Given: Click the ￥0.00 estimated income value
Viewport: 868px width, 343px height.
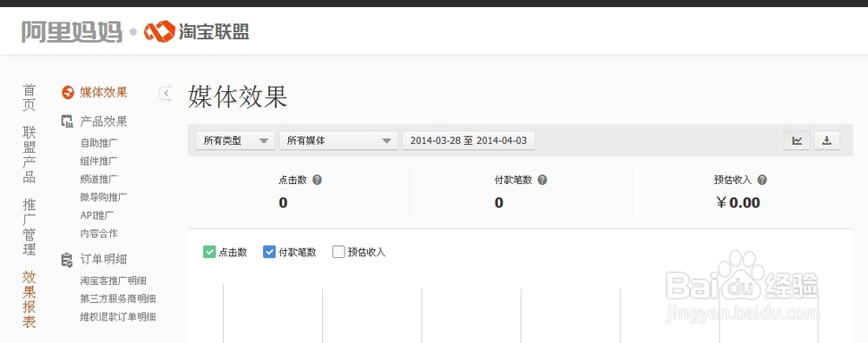Looking at the screenshot, I should point(739,203).
